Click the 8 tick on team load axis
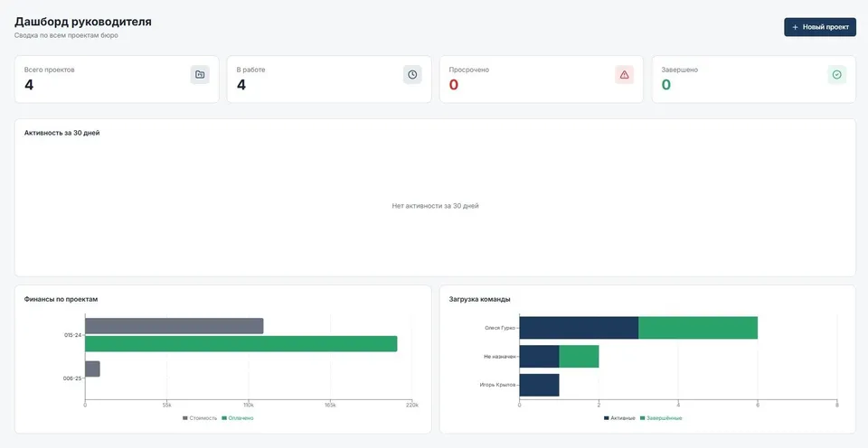This screenshot has width=868, height=448. coord(837,406)
